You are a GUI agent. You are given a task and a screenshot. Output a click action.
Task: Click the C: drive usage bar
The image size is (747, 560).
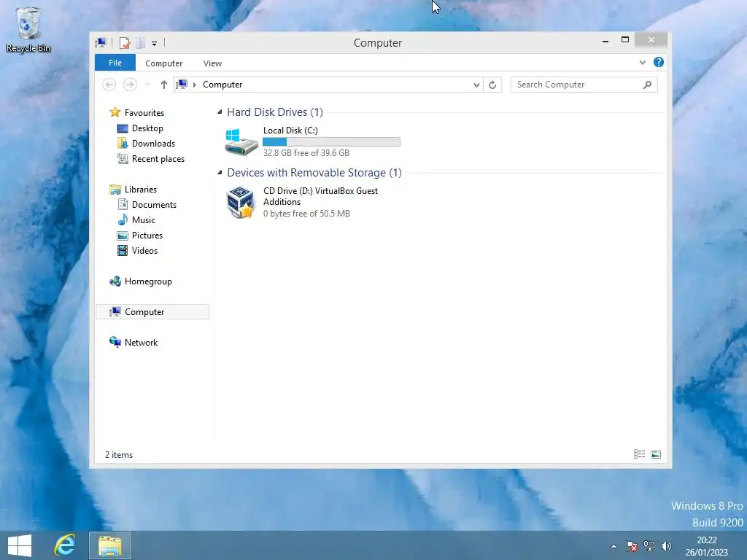(x=332, y=142)
